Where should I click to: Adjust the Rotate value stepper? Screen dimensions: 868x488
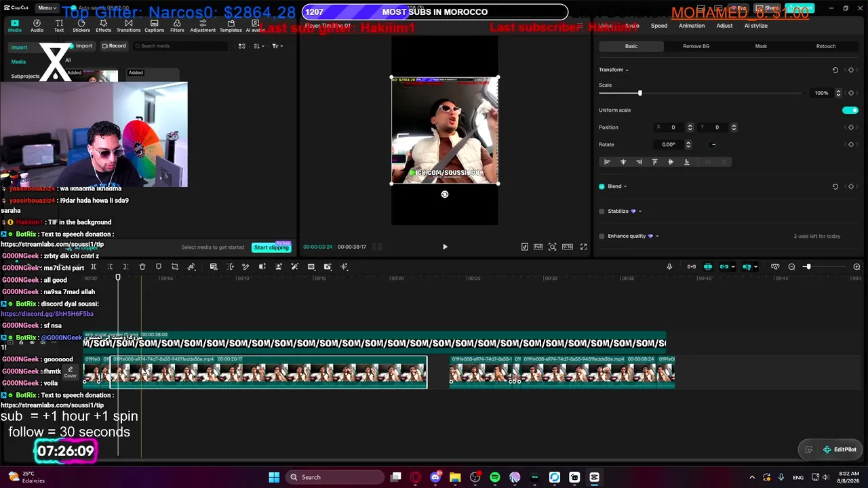688,144
